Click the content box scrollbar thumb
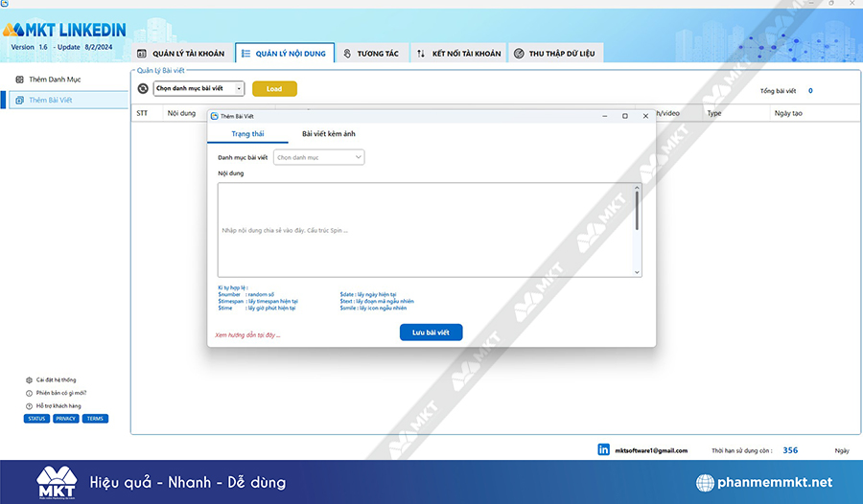The height and width of the screenshot is (504, 863). tap(637, 211)
